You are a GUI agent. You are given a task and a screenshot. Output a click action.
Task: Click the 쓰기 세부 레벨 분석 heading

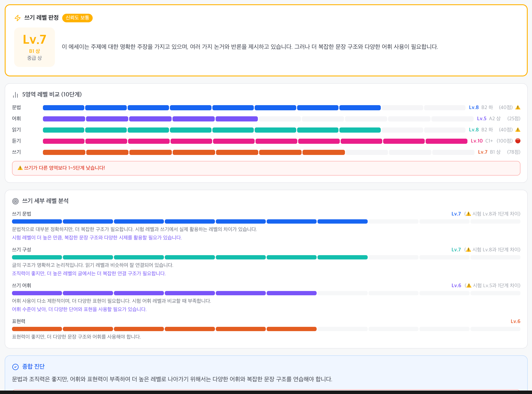pos(45,201)
